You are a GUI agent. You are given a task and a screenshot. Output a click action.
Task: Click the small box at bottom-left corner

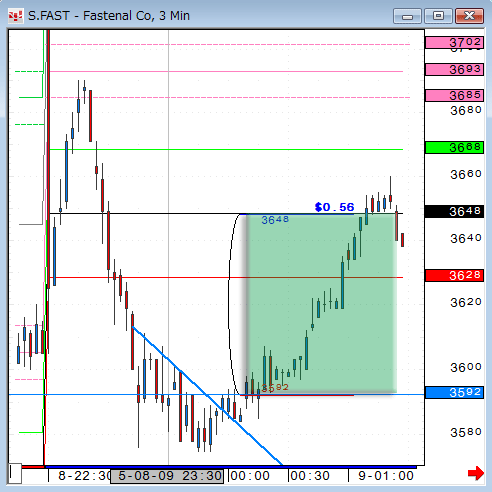click(x=15, y=473)
